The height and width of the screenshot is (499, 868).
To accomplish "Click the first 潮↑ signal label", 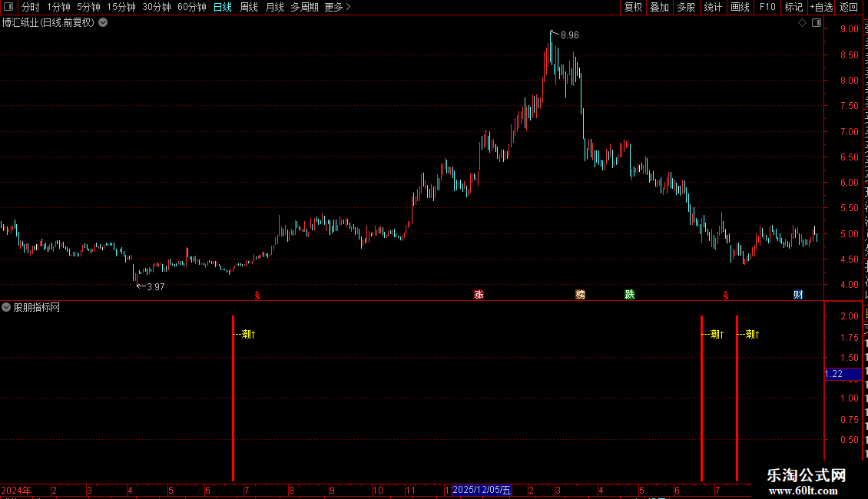I will point(249,334).
